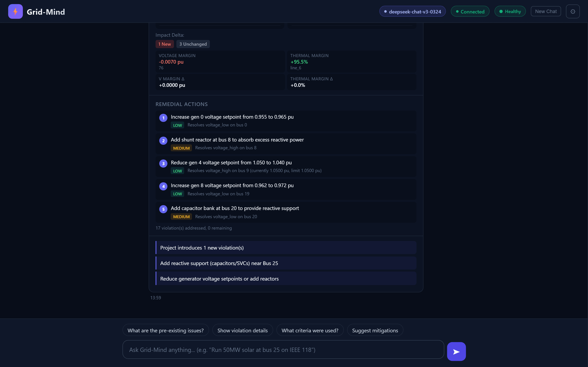Viewport: 588px width, 367px height.
Task: Start a New Chat
Action: tap(546, 11)
